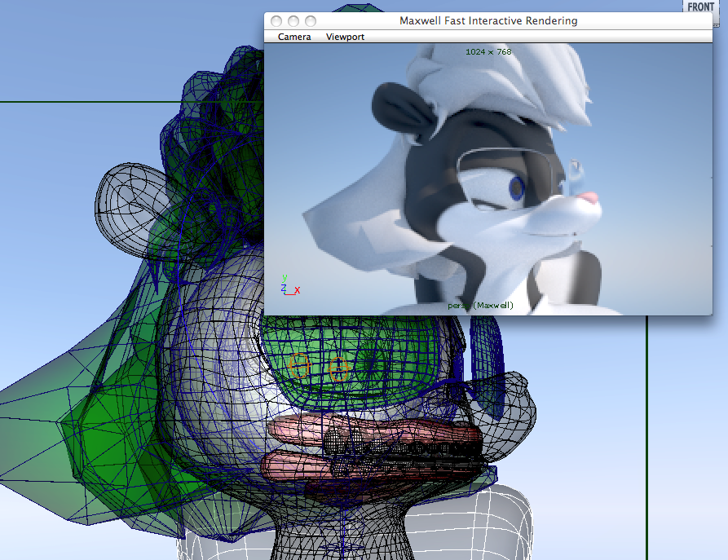728x560 pixels.
Task: Minimize the Maxwell rendering window
Action: click(x=293, y=21)
